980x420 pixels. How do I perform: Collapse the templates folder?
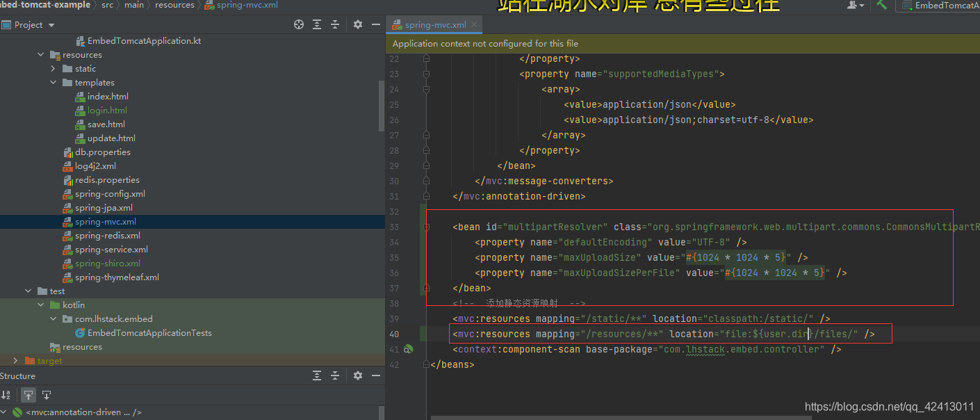(x=54, y=83)
